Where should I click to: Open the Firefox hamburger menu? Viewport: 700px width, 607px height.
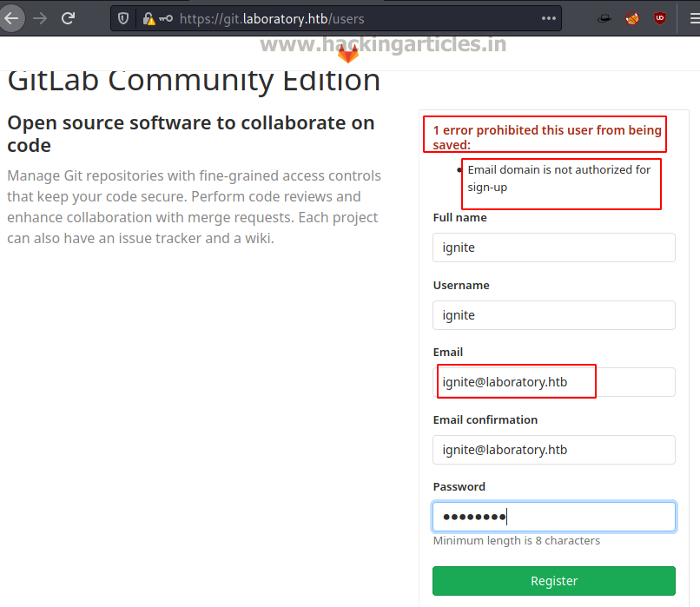tap(694, 19)
